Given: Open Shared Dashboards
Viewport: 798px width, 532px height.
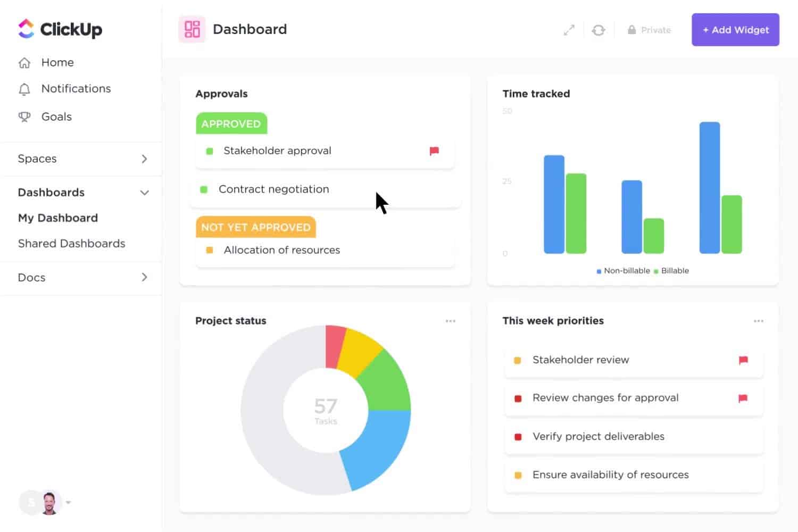Looking at the screenshot, I should 71,243.
